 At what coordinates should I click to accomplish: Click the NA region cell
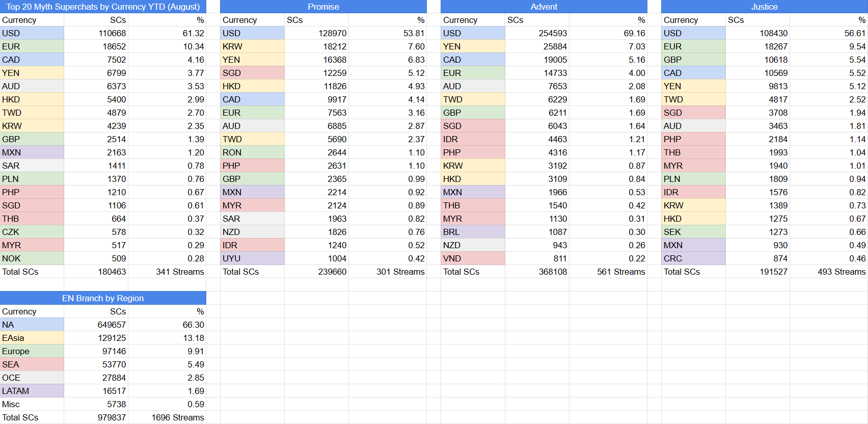pos(32,325)
